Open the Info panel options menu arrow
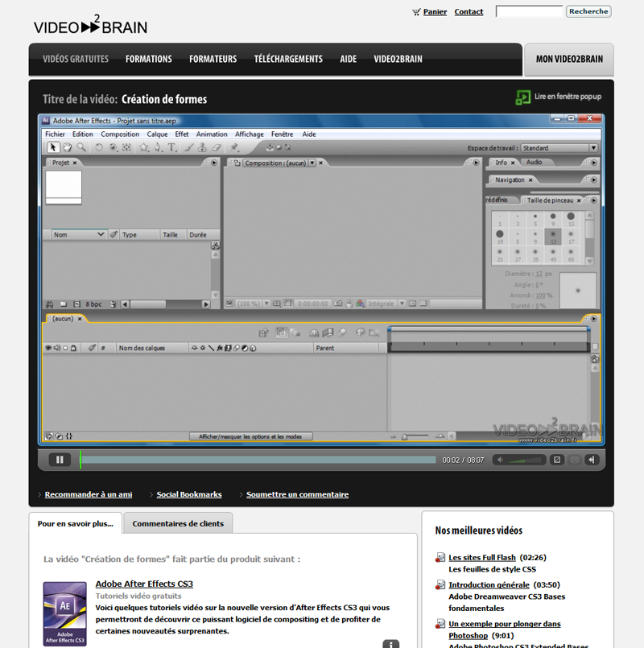Screen dimensions: 644x648 coord(593,163)
